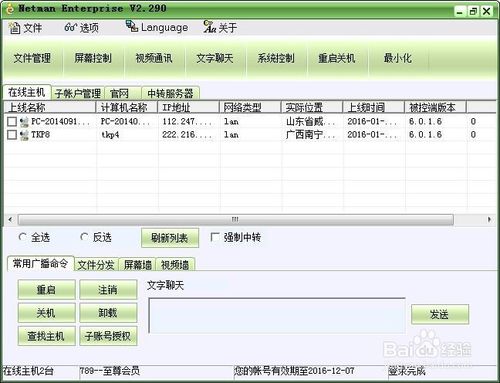Check the box for PC-2014091 host

(12, 122)
